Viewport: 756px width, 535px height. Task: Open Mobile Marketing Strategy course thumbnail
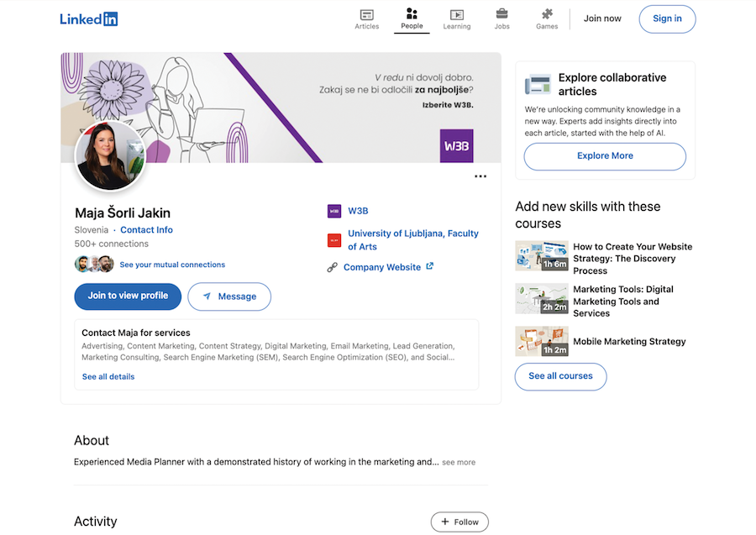542,341
